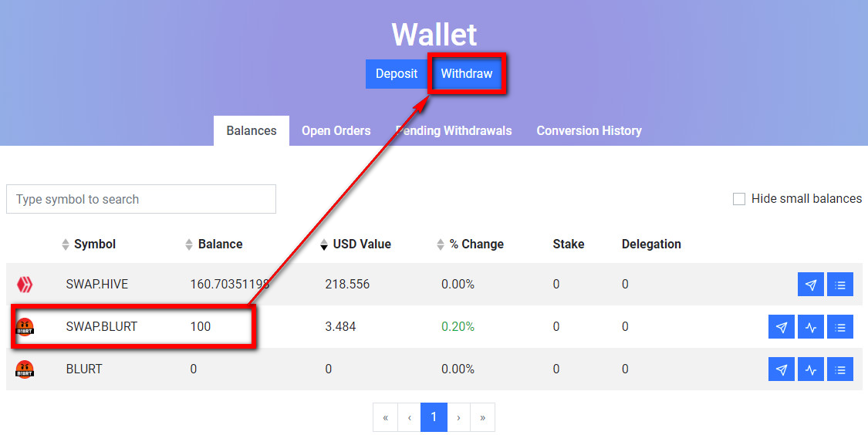Send SWAP.BLURT with paper plane icon

(781, 326)
